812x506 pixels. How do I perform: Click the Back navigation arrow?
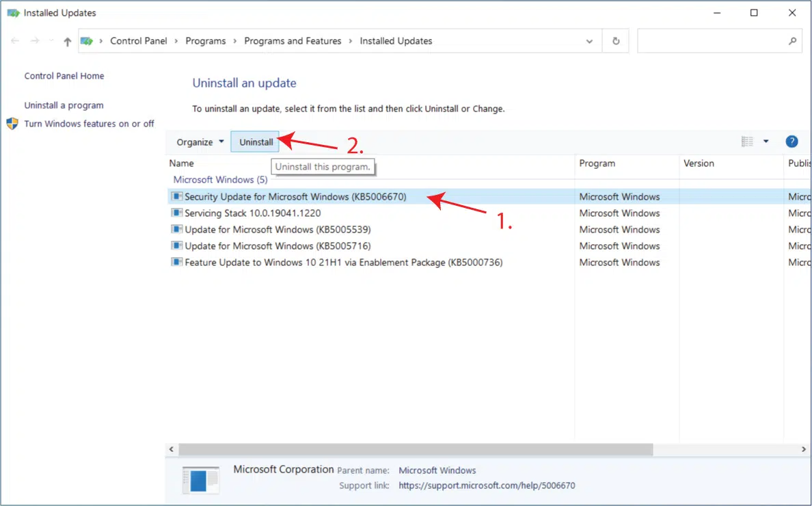click(x=15, y=41)
